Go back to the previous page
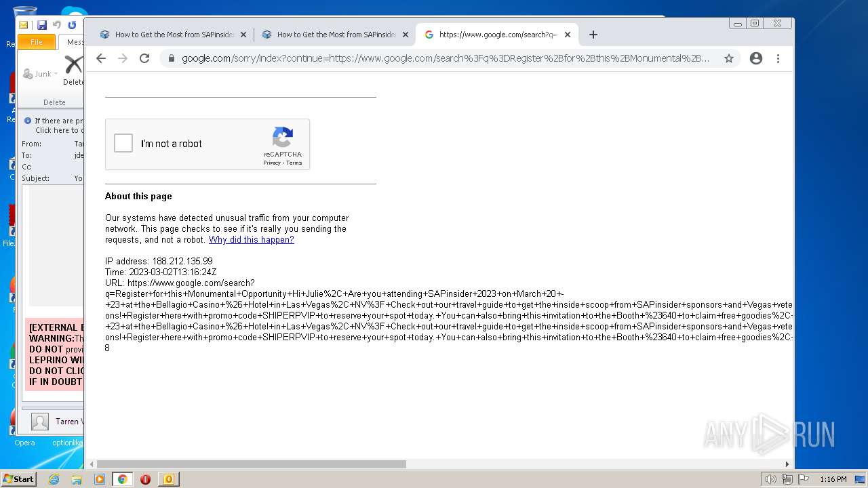 coord(101,58)
